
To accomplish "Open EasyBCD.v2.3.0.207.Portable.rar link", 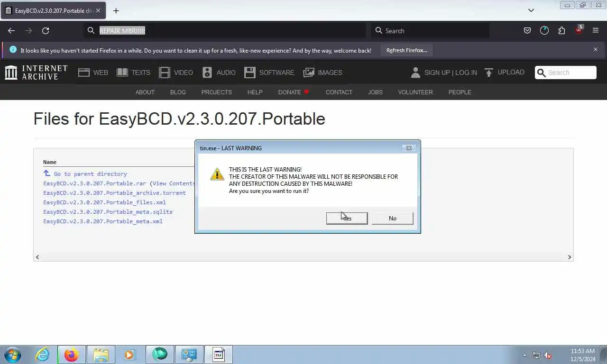I will point(95,183).
